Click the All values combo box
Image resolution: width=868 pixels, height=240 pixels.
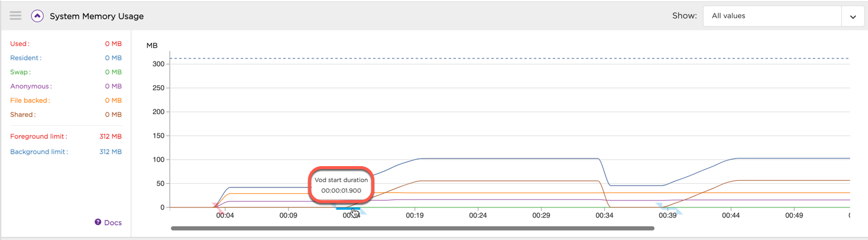(x=772, y=17)
